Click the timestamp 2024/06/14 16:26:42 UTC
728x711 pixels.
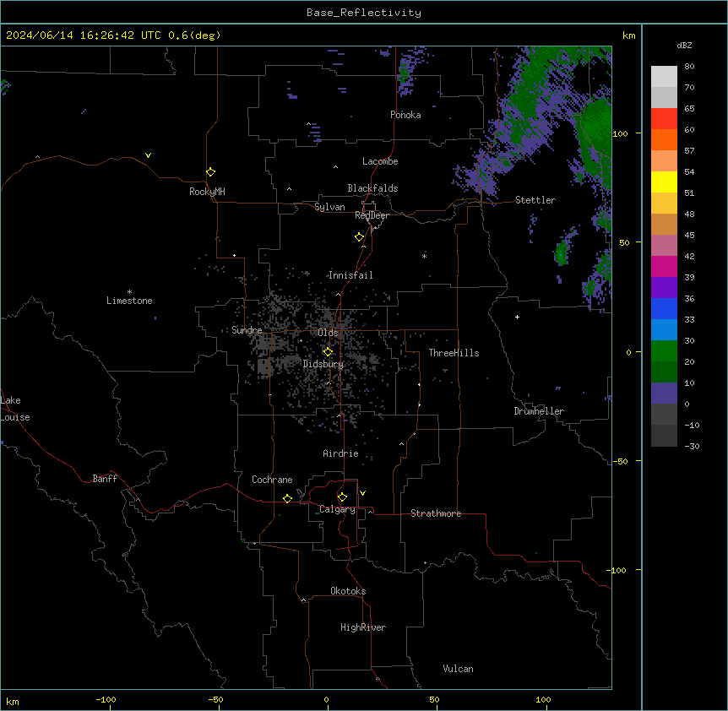point(84,35)
